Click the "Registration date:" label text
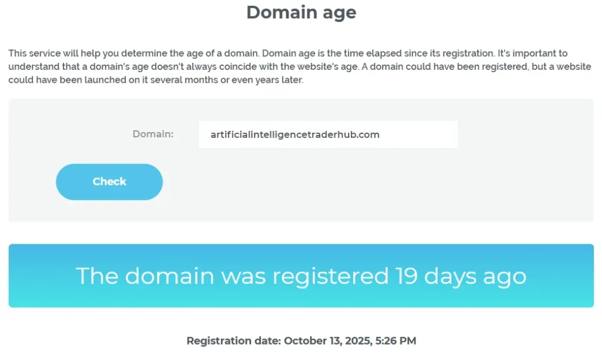Image resolution: width=602 pixels, height=364 pixels. point(233,341)
